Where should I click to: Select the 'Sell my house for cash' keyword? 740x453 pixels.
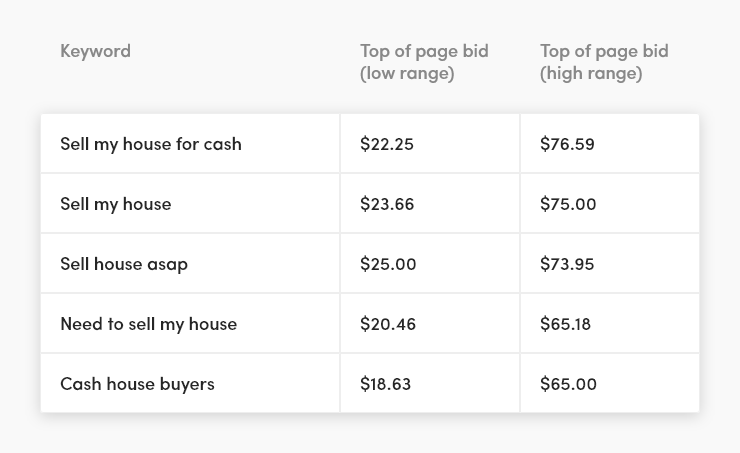pos(151,144)
